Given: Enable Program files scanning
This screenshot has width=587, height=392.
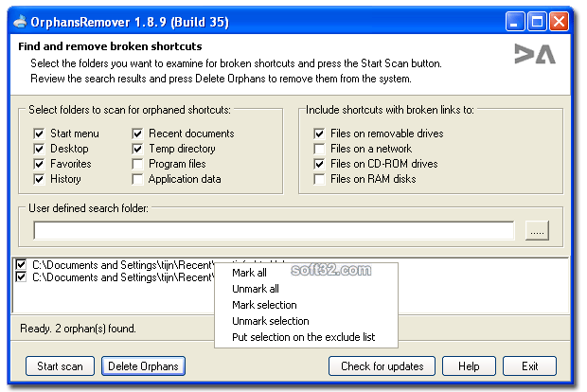Looking at the screenshot, I should (137, 164).
